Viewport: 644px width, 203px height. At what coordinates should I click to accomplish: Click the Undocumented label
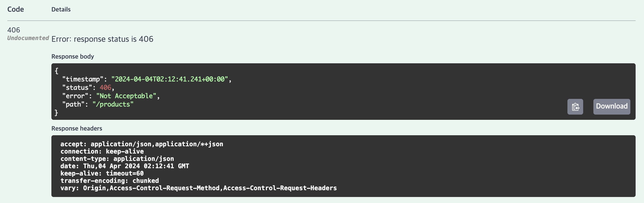coord(28,38)
